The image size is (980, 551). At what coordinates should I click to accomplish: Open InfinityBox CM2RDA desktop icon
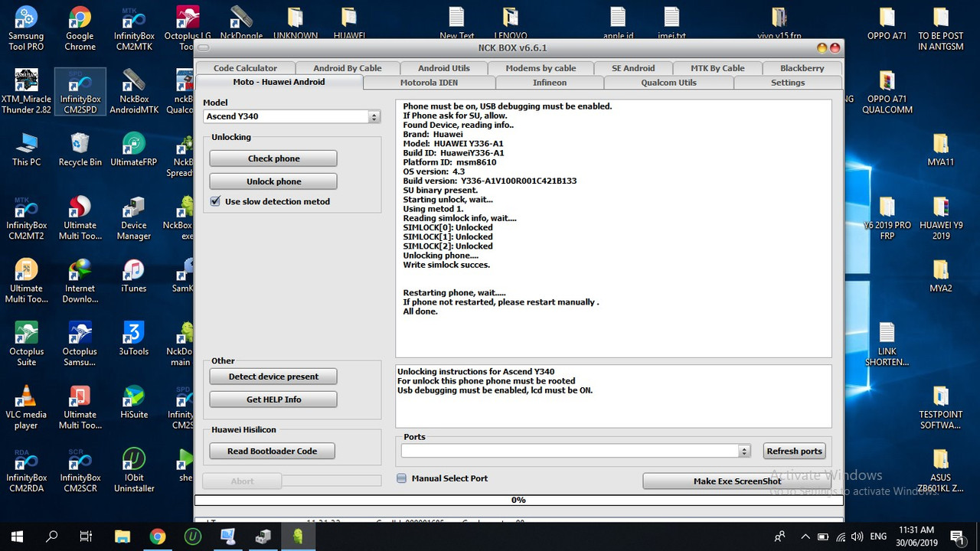(26, 471)
